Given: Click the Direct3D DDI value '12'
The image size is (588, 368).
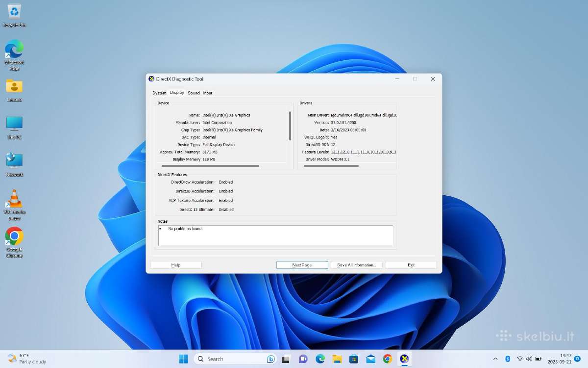Looking at the screenshot, I should pyautogui.click(x=333, y=145).
